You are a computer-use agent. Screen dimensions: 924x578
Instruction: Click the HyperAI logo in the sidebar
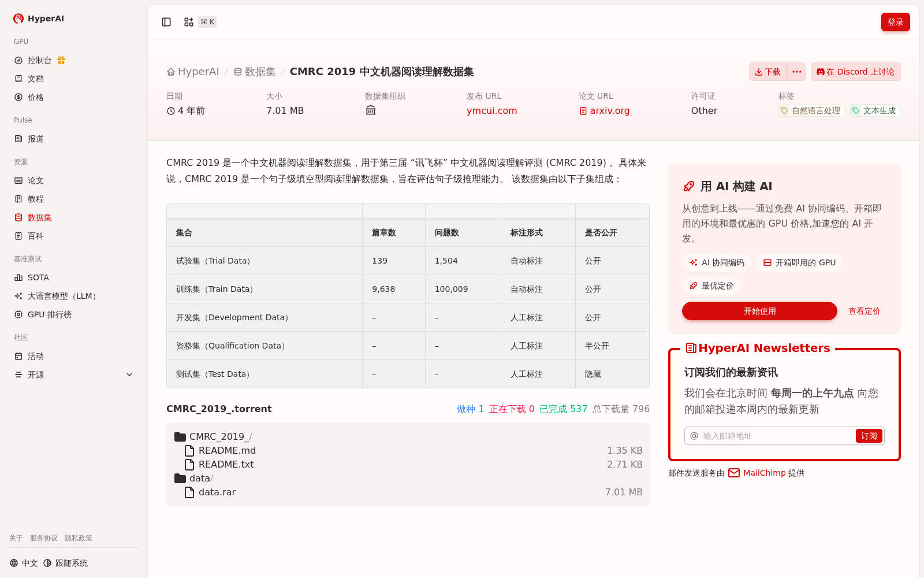point(39,18)
